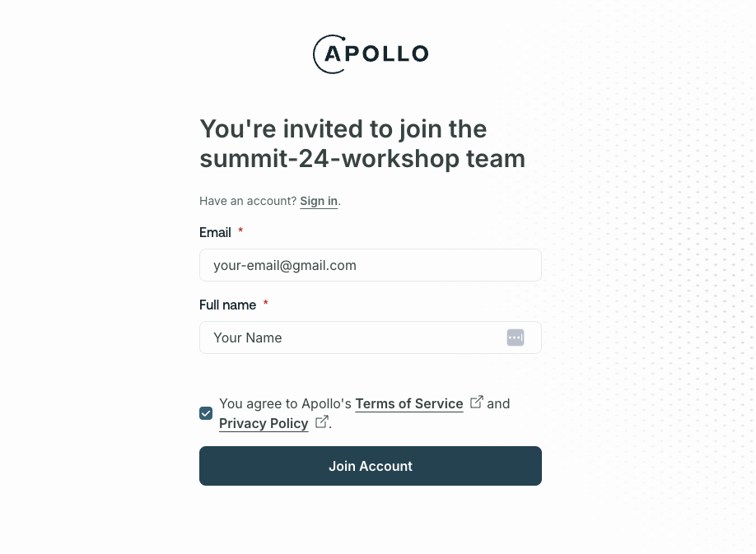Click the word "and" between policy links
756x554 pixels.
coord(498,403)
